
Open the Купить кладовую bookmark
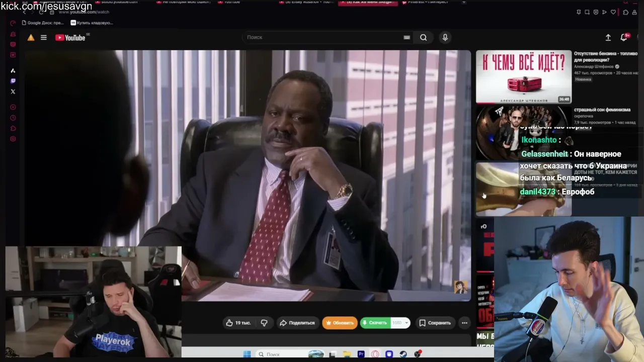(92, 23)
